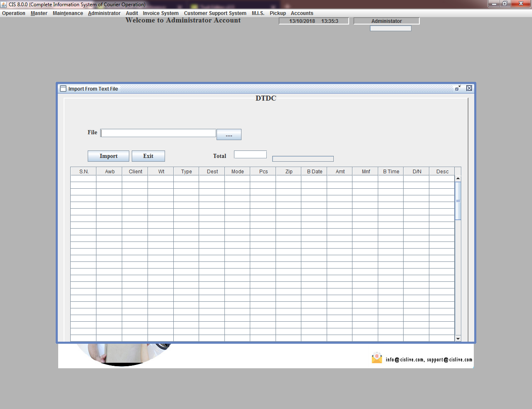Screen dimensions: 532x409
Task: Open the Accounts menu
Action: point(302,13)
